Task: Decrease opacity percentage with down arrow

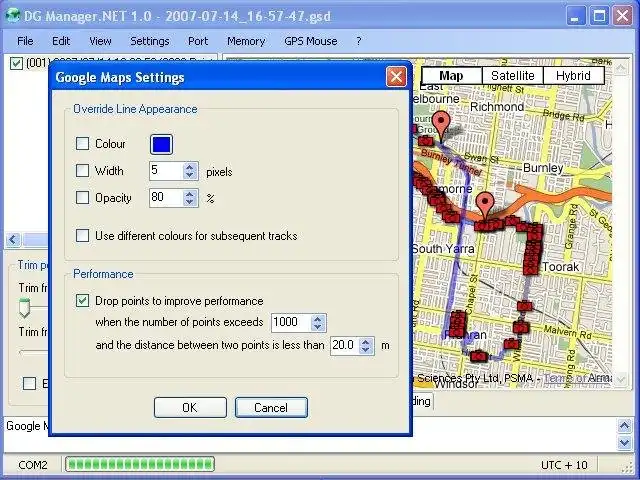Action: [x=190, y=202]
